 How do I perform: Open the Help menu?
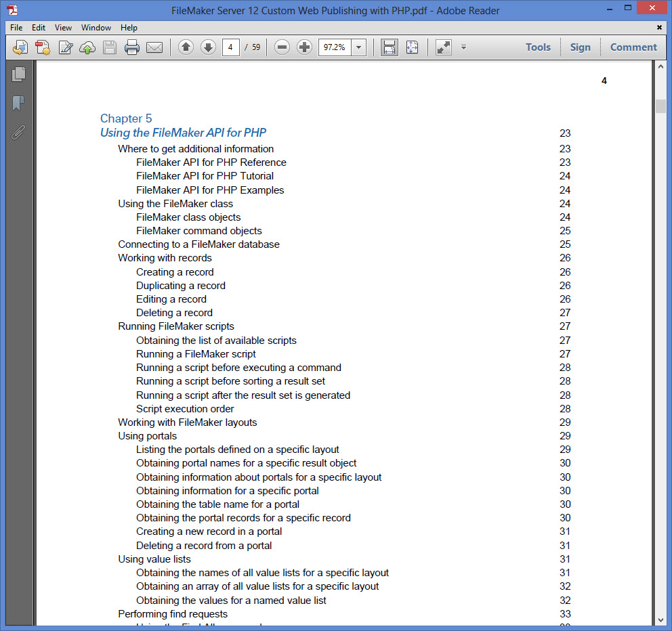129,27
